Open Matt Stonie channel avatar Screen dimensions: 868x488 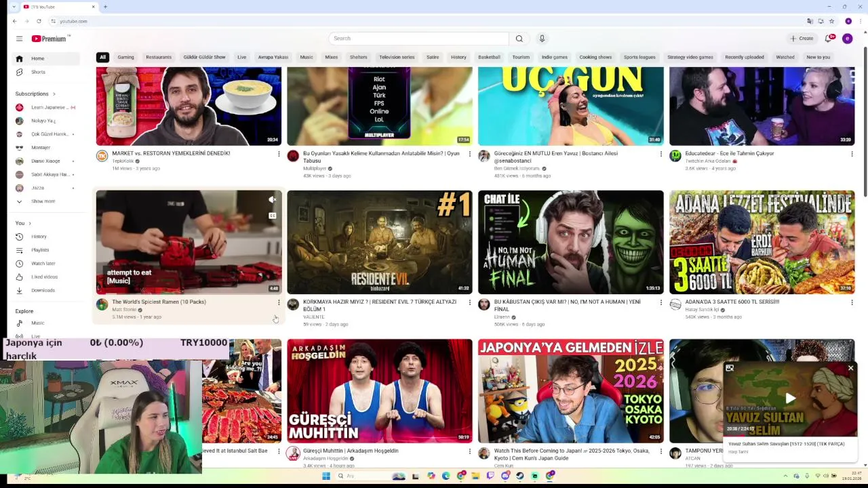(x=102, y=304)
